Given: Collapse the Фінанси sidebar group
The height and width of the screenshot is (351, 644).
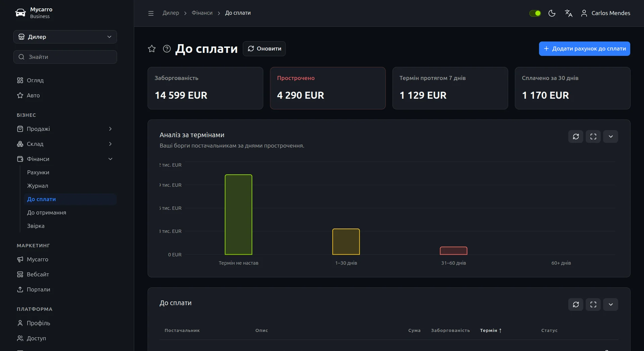Looking at the screenshot, I should (x=65, y=159).
